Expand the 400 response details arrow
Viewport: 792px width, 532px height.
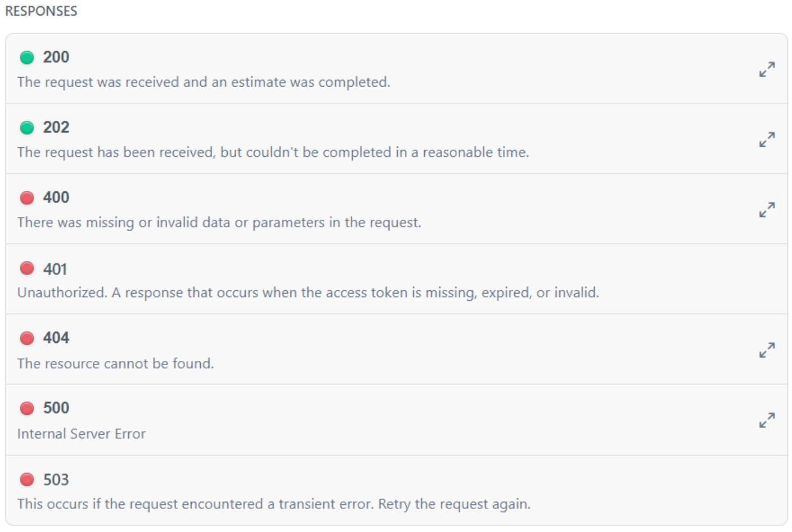pos(767,210)
